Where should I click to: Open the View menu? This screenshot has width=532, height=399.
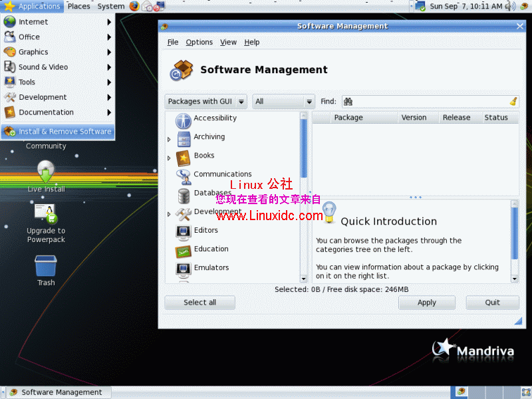point(228,42)
